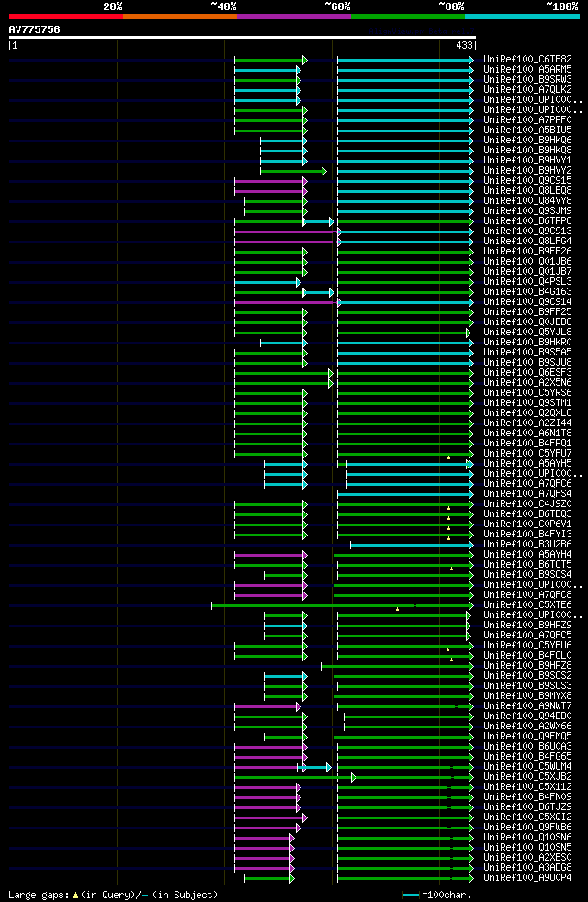Open hit UniRef100_A5BIU5
The image size is (588, 902).
pyautogui.click(x=527, y=130)
